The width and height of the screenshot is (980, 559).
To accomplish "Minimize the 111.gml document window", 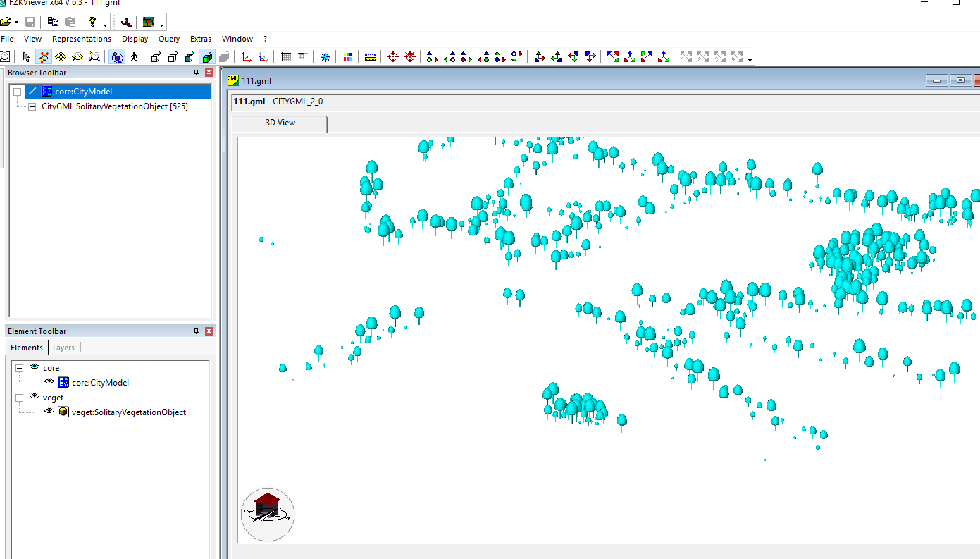I will point(937,80).
